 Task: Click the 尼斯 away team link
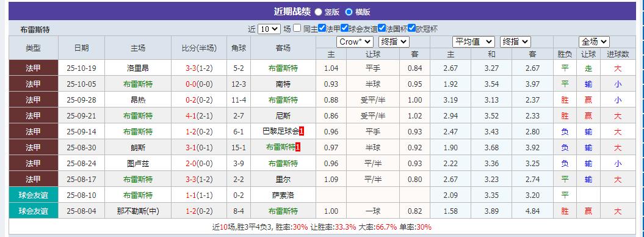(x=283, y=116)
